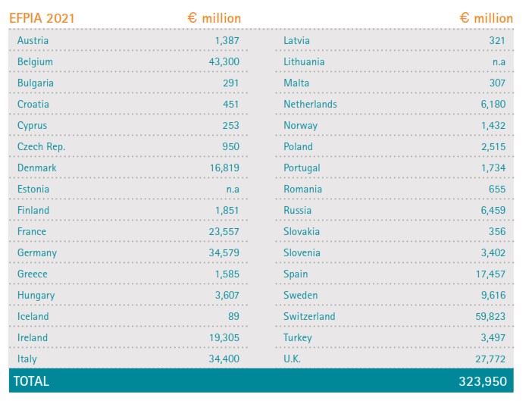Select the Lithuania n.a value

pyautogui.click(x=496, y=61)
